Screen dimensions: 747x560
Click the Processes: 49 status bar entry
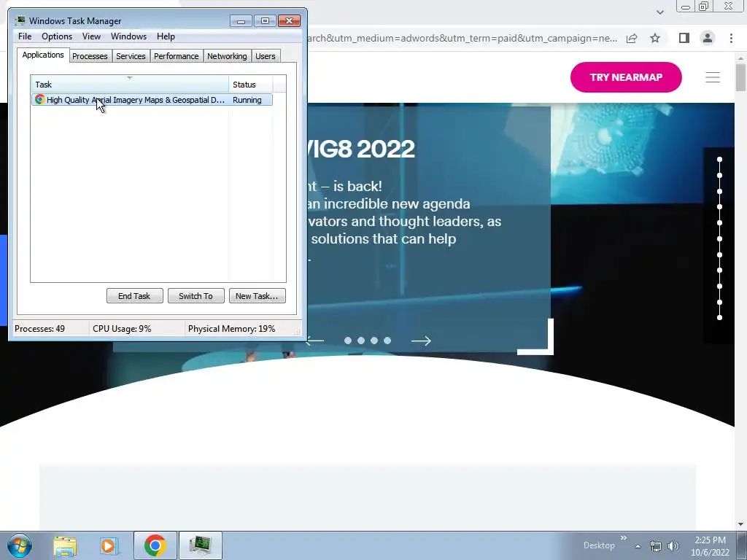pyautogui.click(x=40, y=329)
